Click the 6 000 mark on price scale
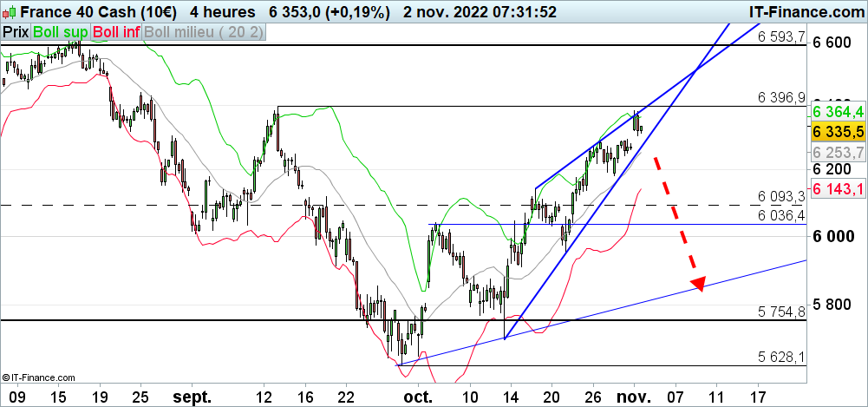 (x=836, y=236)
